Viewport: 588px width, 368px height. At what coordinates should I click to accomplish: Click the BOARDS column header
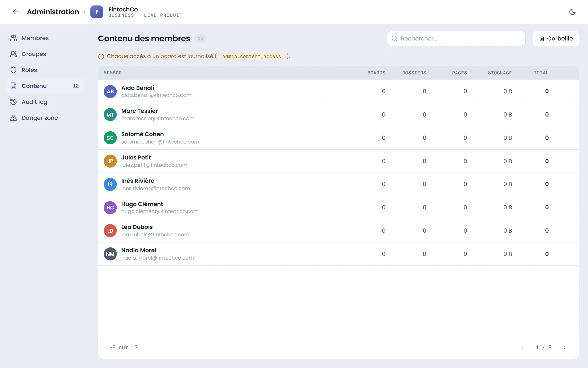[x=376, y=73]
